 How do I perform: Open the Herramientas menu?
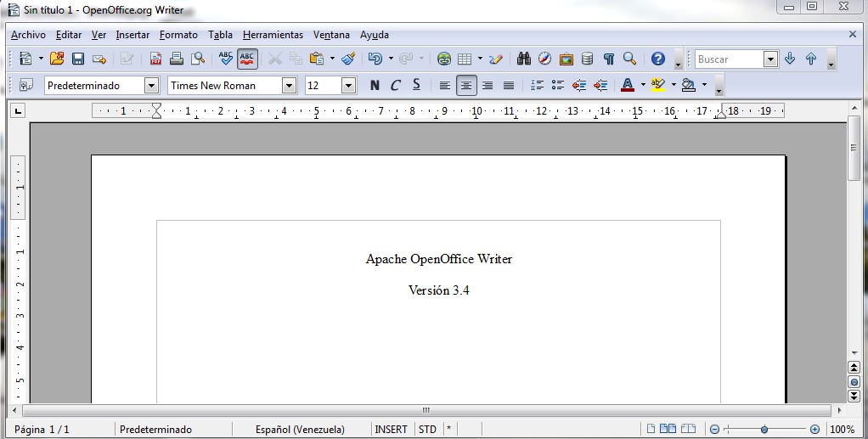click(x=273, y=35)
